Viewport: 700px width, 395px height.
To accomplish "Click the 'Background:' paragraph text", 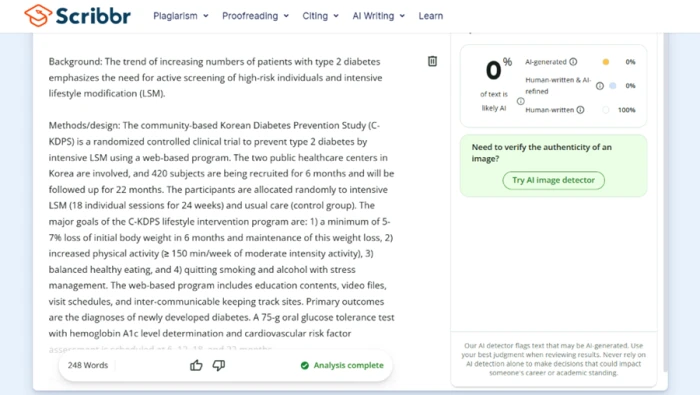I will (x=215, y=78).
